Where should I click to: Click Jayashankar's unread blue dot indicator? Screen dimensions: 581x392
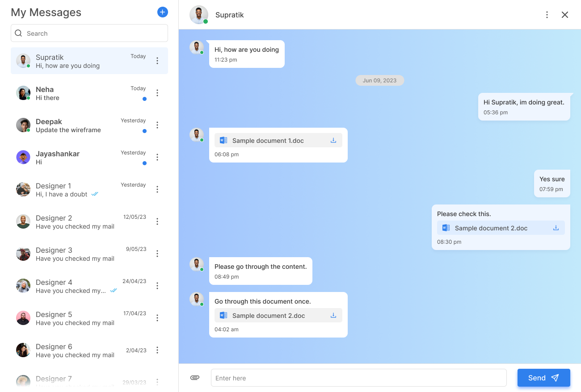[144, 163]
